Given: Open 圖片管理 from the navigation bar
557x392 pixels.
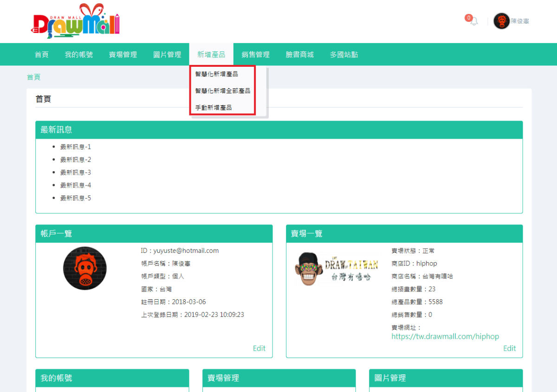Looking at the screenshot, I should (167, 54).
